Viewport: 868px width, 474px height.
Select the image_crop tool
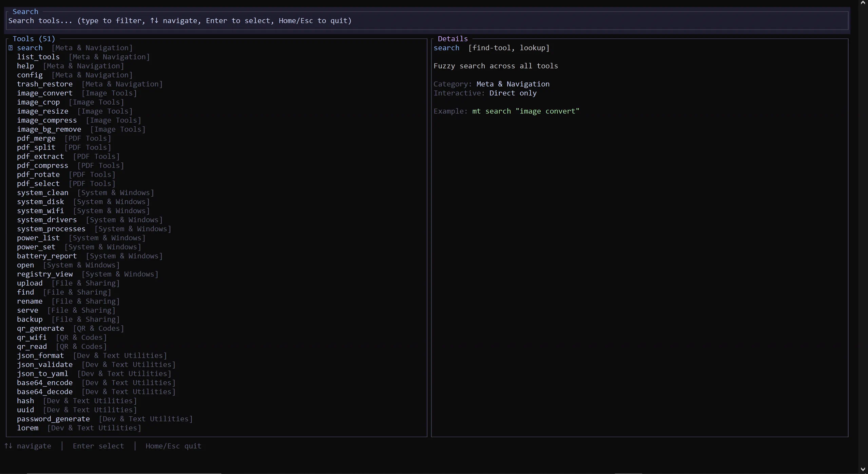216,102
